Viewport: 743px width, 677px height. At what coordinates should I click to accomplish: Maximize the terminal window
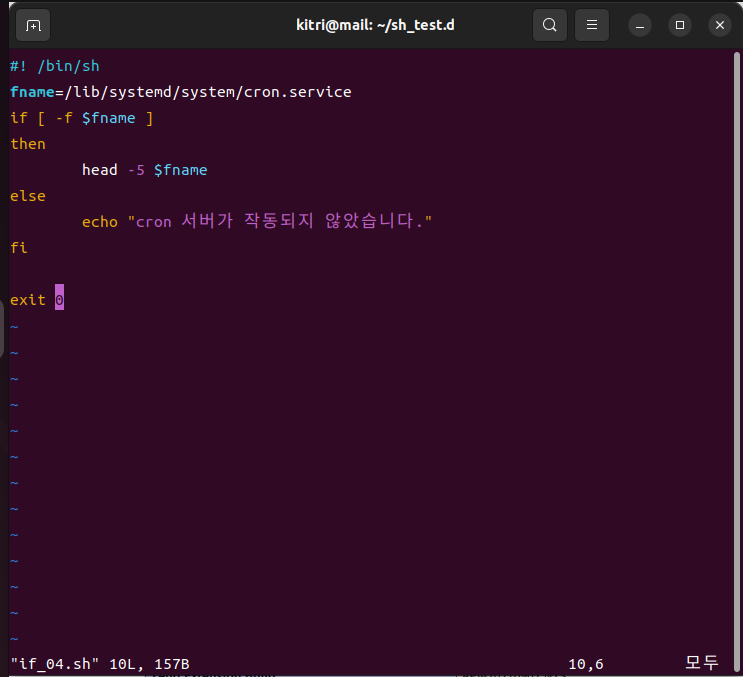pos(680,25)
